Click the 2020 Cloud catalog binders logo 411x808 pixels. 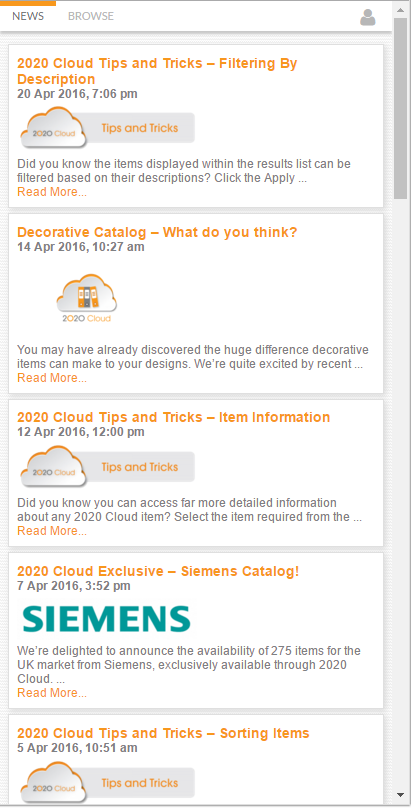87,298
